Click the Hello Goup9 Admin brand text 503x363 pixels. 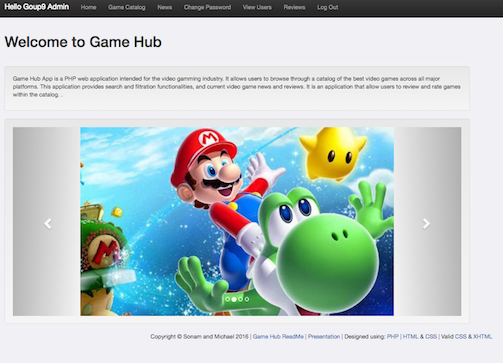tap(37, 7)
